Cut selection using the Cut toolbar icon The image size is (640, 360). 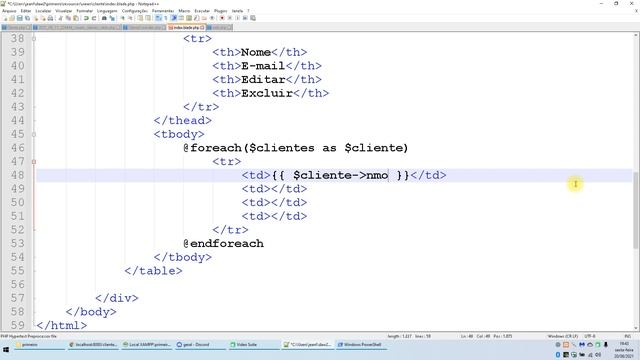tap(60, 18)
